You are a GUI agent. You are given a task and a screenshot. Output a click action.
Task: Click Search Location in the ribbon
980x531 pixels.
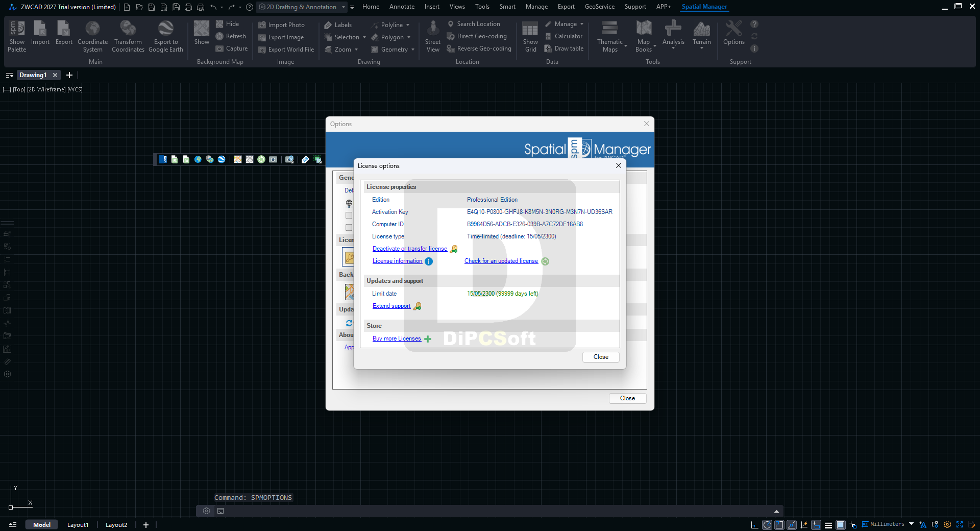coord(474,24)
